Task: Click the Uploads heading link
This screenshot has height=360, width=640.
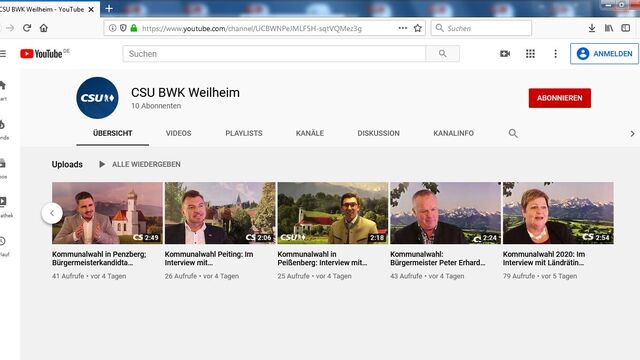Action: point(67,164)
